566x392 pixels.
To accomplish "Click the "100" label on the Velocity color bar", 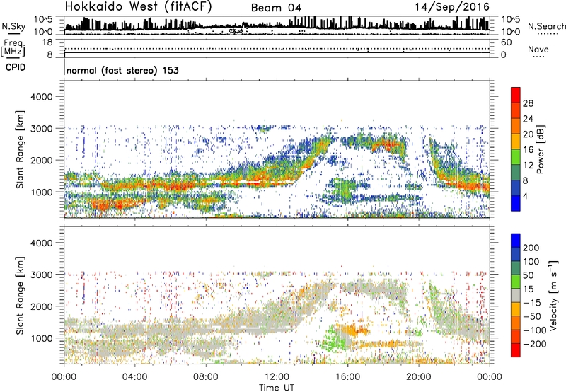I will point(531,262).
